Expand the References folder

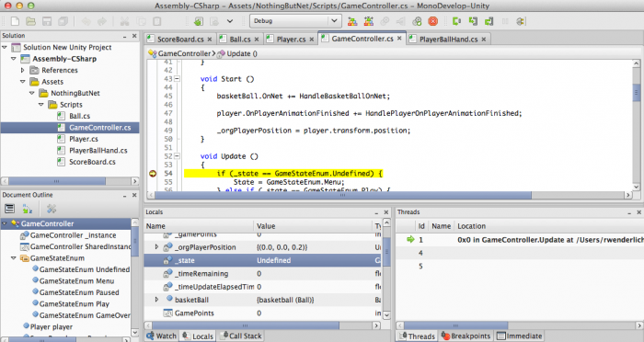pos(23,70)
